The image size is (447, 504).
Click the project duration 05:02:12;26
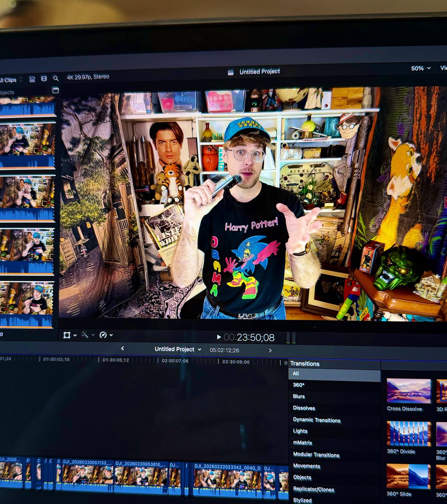[x=225, y=350]
